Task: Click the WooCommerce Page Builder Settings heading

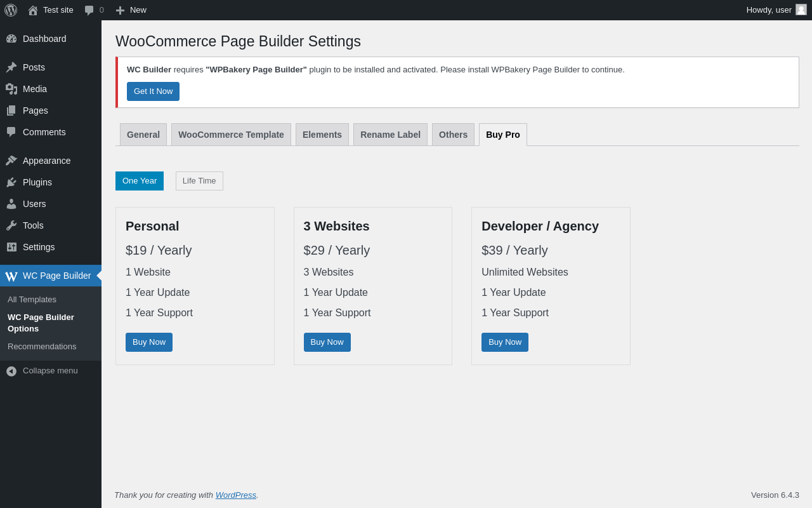Action: click(x=238, y=41)
